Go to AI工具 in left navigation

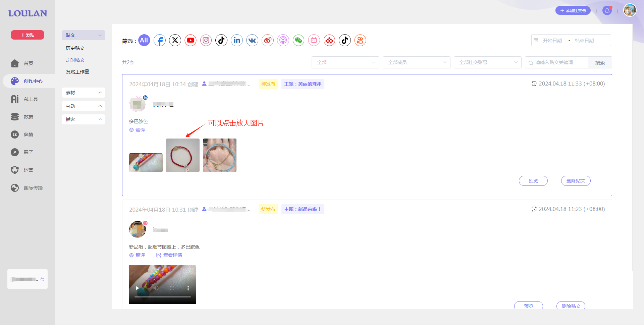pos(31,99)
